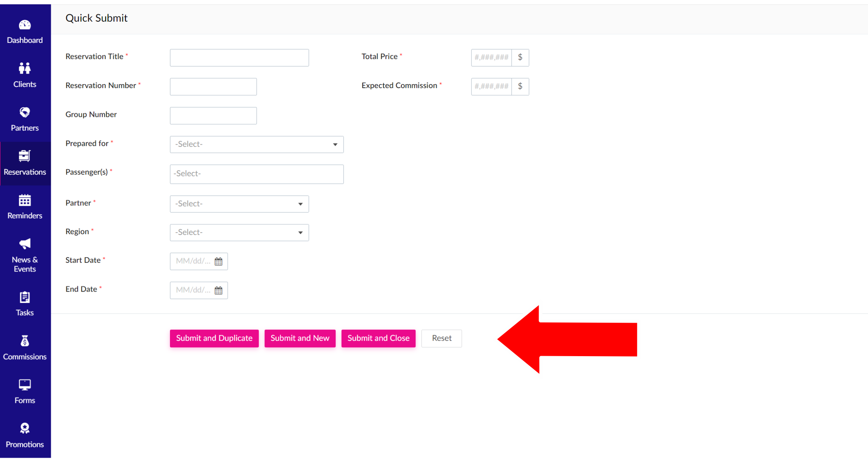868x462 pixels.
Task: Click the Commissions money bag icon
Action: (24, 341)
